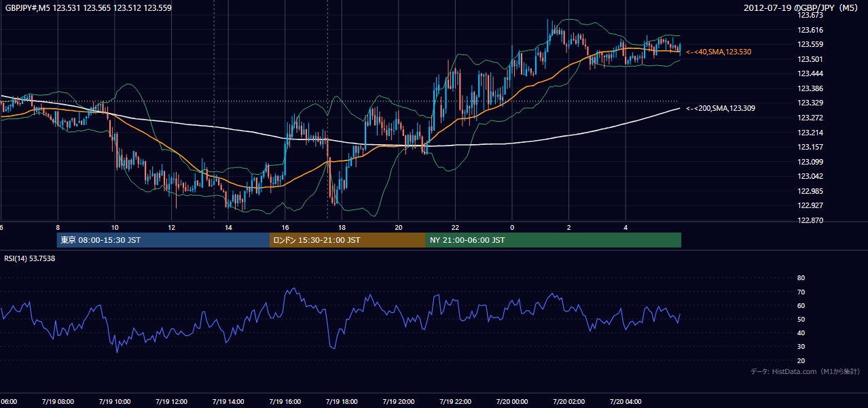Click the 40 SMA label showing 123.530

(719, 52)
